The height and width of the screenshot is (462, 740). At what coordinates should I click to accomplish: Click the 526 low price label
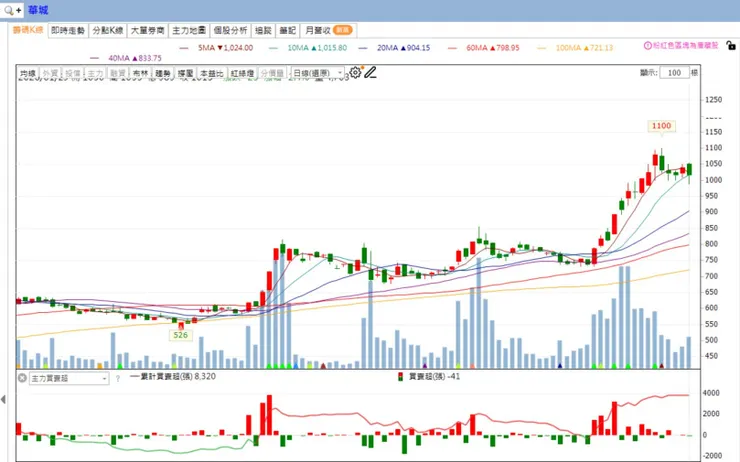181,335
